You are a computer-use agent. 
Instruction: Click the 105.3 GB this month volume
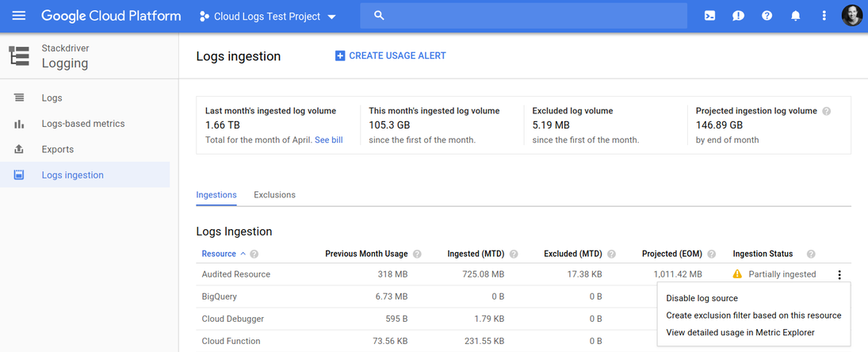(x=390, y=125)
